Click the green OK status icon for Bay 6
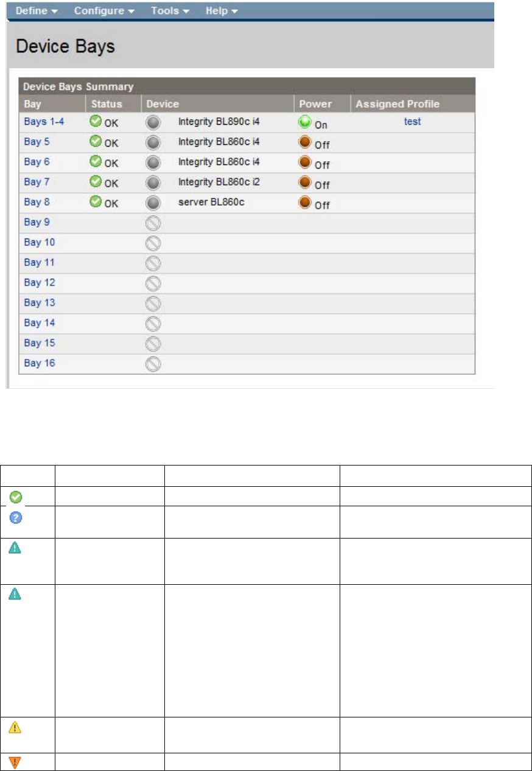 [x=95, y=162]
